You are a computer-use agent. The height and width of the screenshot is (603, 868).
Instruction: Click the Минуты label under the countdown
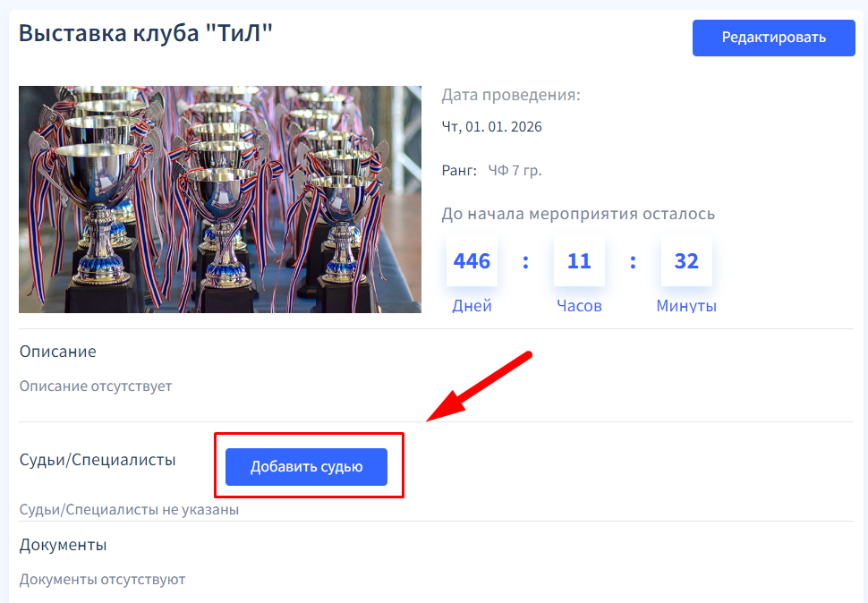[686, 306]
